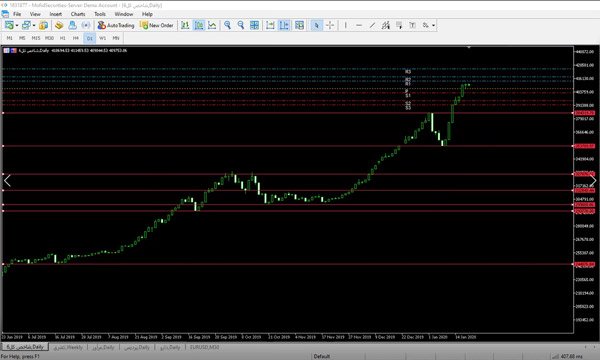
Task: Select the D1 timeframe button
Action: tap(90, 38)
